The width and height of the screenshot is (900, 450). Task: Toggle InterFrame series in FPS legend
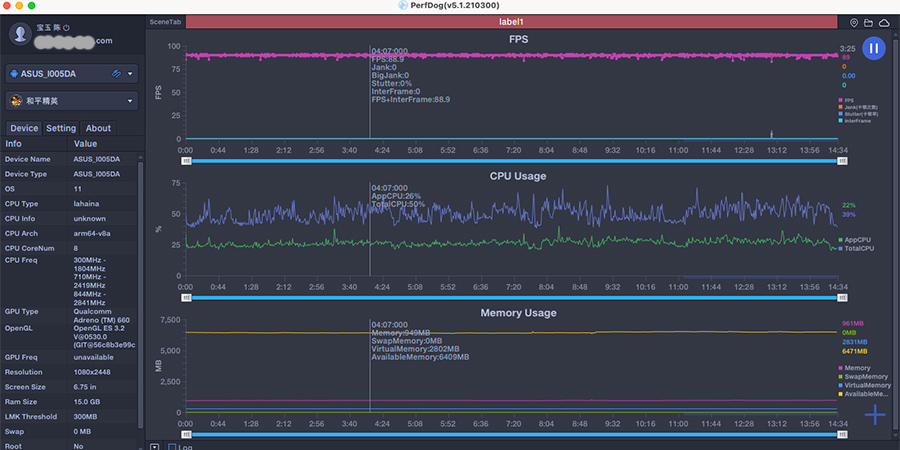point(855,121)
